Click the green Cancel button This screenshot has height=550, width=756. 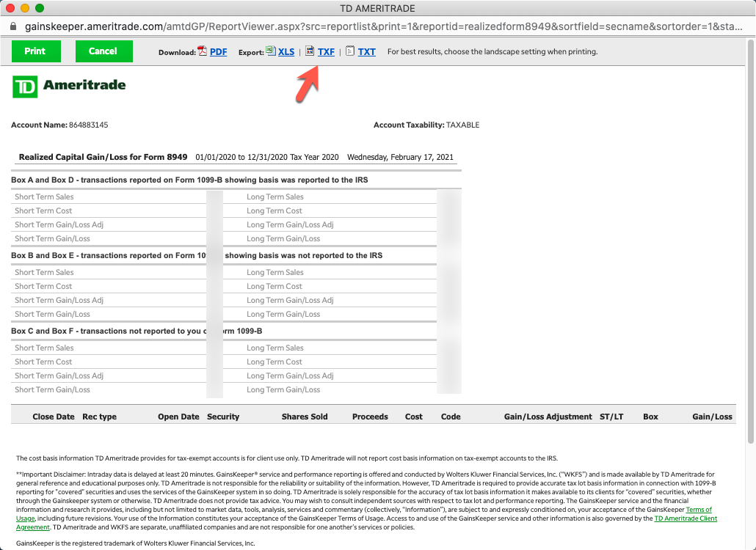(x=103, y=51)
